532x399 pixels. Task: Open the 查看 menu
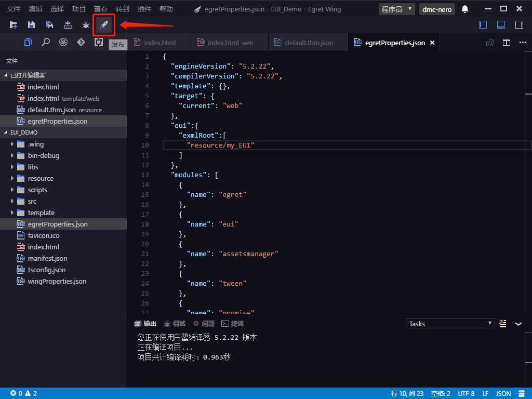[101, 9]
